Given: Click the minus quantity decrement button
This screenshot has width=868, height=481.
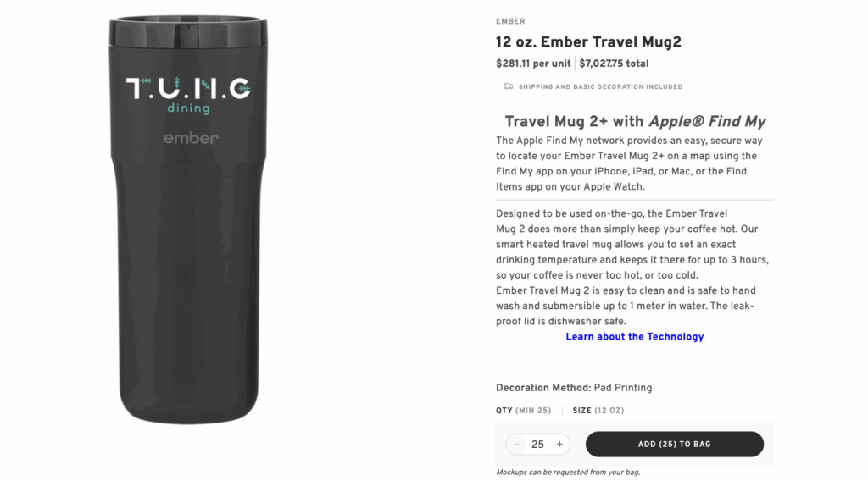Looking at the screenshot, I should (516, 444).
